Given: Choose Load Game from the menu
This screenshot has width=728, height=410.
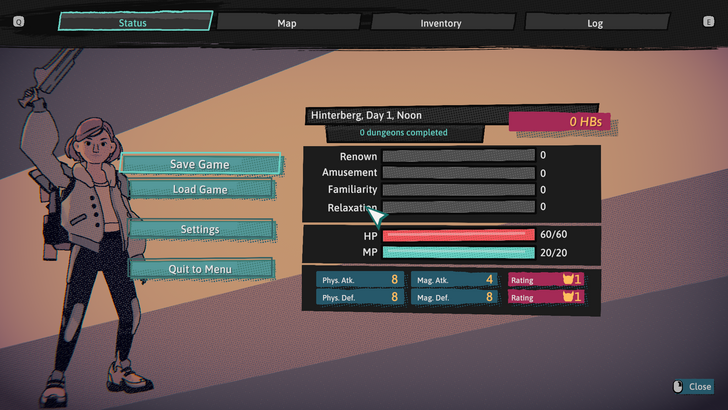Looking at the screenshot, I should [x=199, y=189].
